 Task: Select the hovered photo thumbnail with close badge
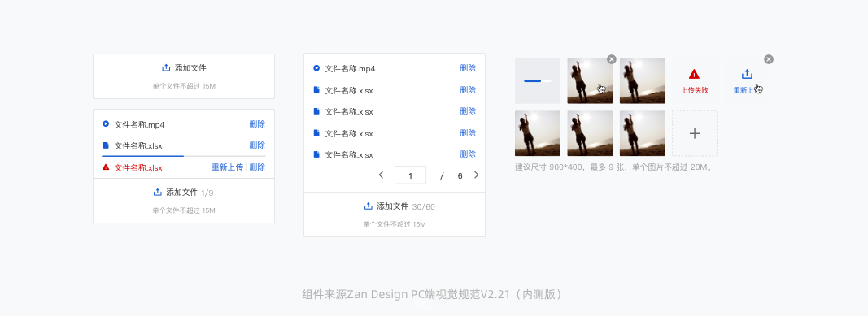590,81
